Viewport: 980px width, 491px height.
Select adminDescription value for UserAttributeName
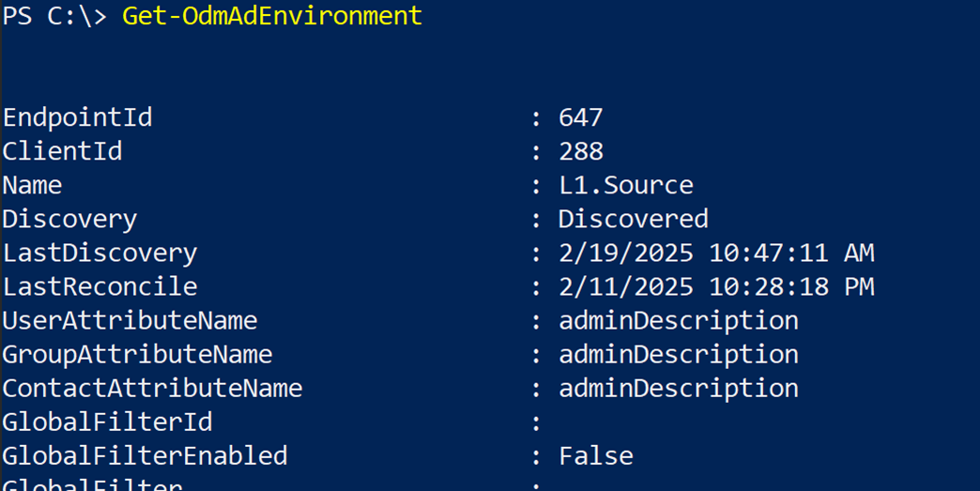point(678,320)
